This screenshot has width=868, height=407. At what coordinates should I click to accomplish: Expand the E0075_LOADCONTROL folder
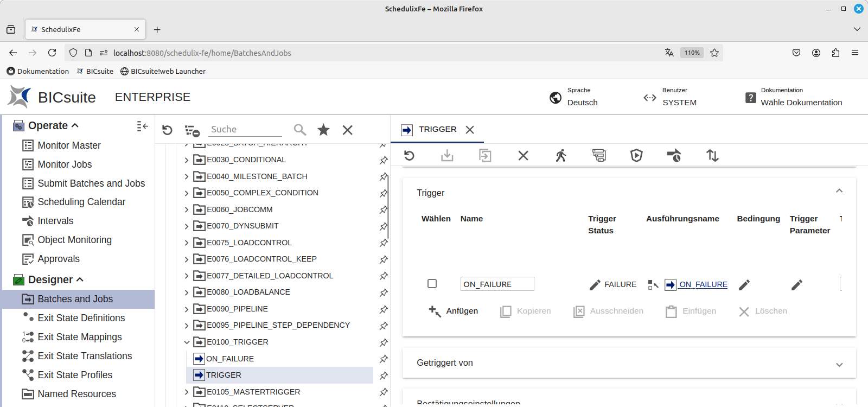coord(187,243)
